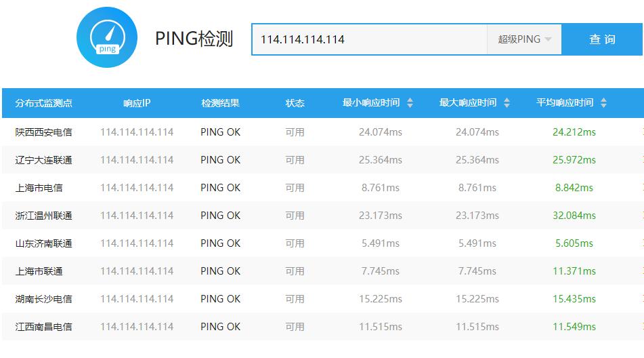Select the 陕西西安电信 monitoring node row
The width and height of the screenshot is (644, 358).
(x=44, y=132)
